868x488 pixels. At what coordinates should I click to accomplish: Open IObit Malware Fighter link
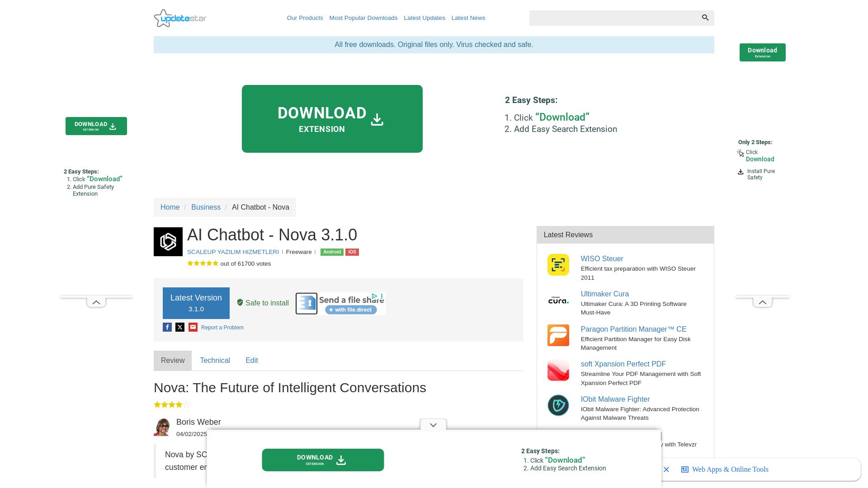tap(615, 399)
